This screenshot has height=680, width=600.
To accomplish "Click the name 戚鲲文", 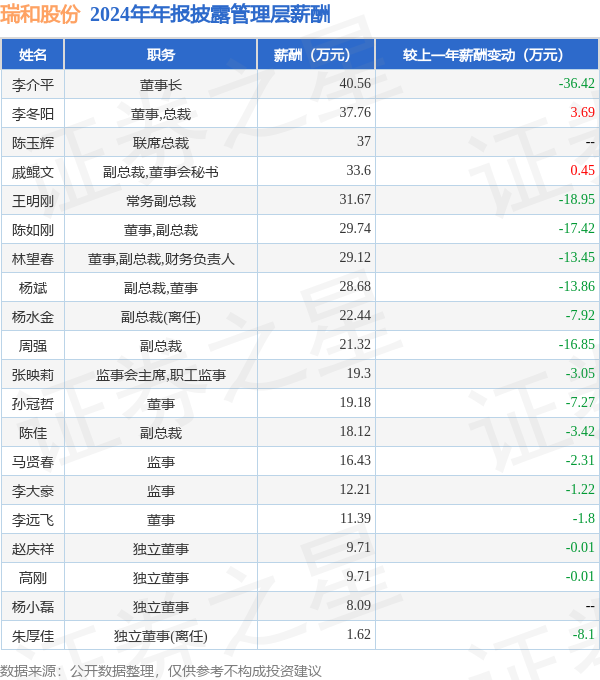I will [x=33, y=172].
